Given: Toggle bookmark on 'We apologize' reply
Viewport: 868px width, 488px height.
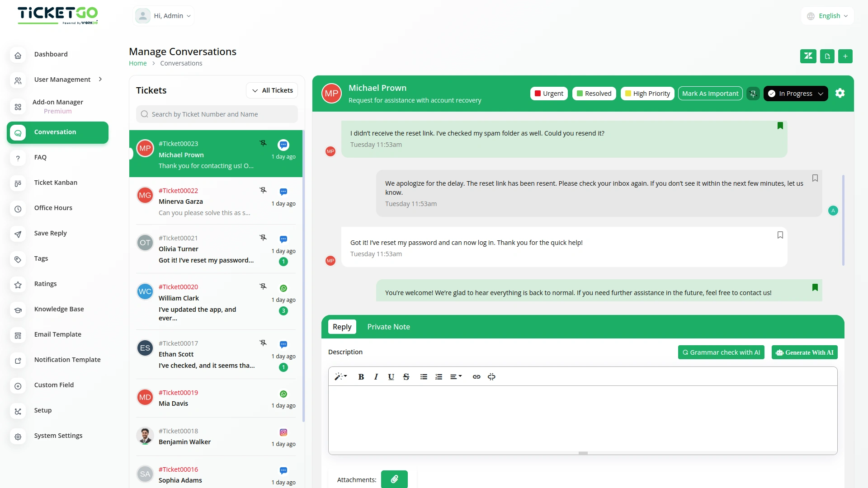Looking at the screenshot, I should click(815, 178).
